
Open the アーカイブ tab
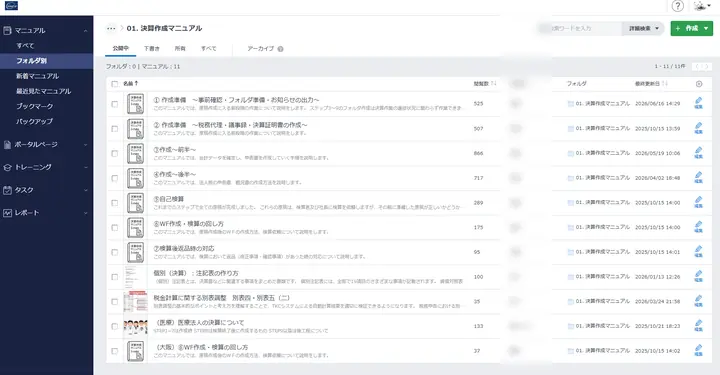[x=261, y=49]
